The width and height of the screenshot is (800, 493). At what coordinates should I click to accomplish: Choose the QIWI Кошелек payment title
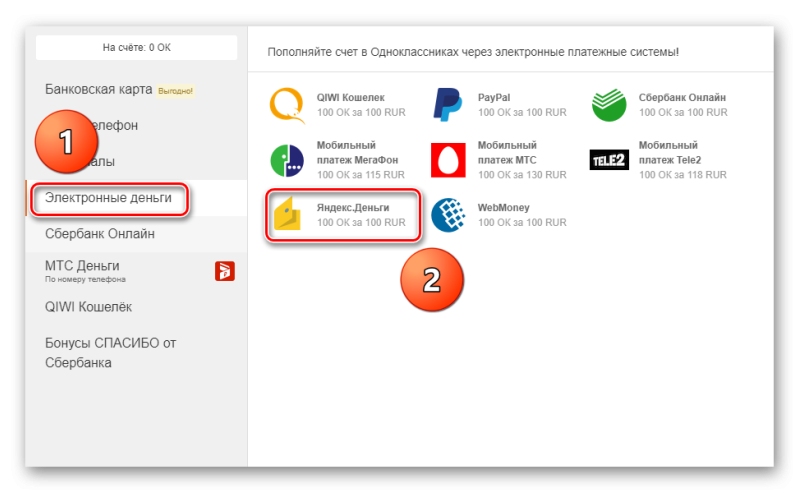[x=351, y=97]
